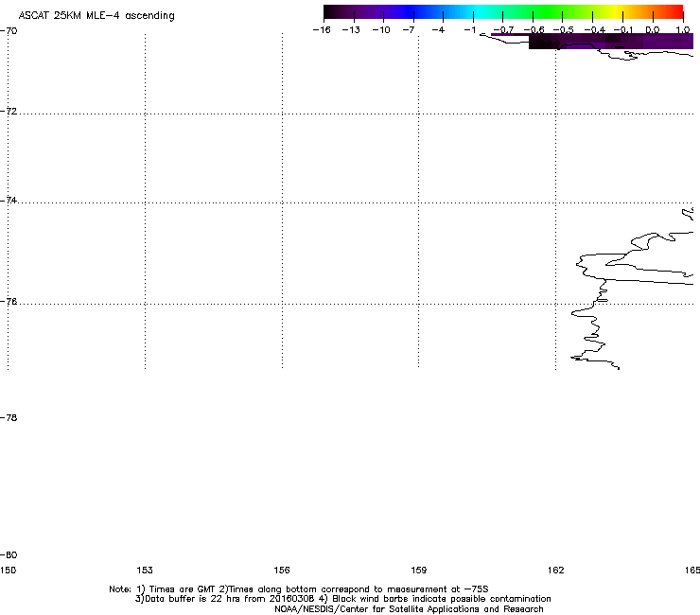Select the -80 latitude axis label
This screenshot has height=615, width=700.
point(9,554)
